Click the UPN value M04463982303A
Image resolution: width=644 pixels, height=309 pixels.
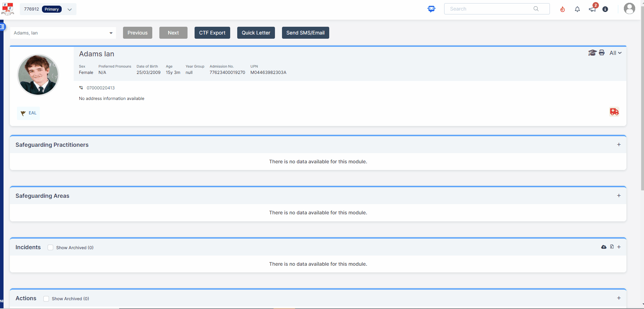[x=268, y=72]
